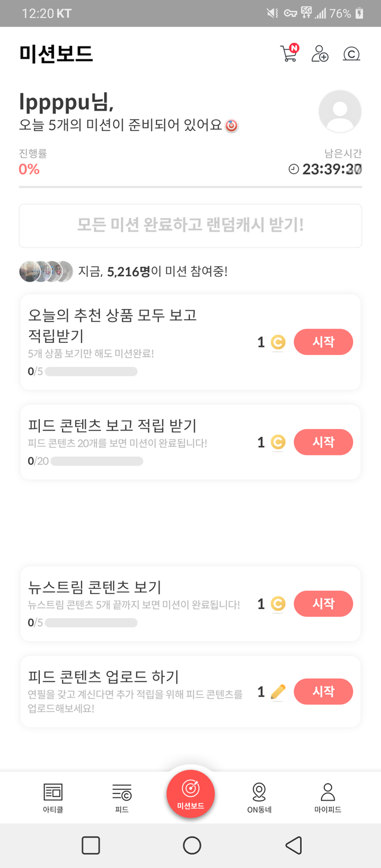Tap the central 미션보드 target button
The image size is (381, 868).
pyautogui.click(x=190, y=793)
